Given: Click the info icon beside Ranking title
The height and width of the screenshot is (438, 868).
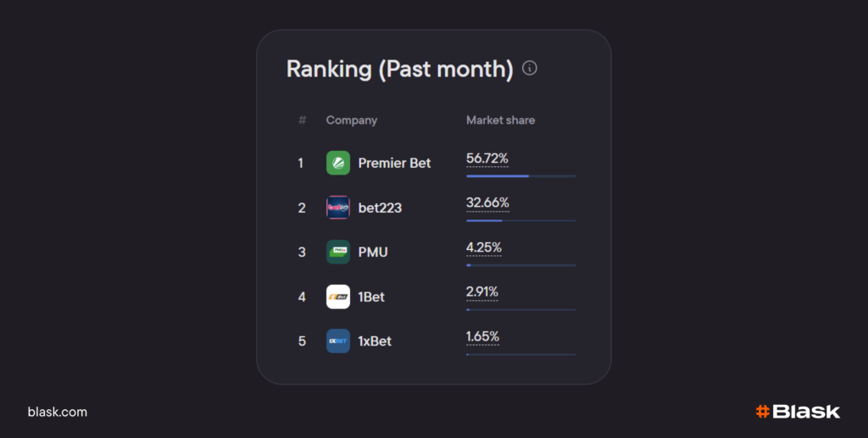Looking at the screenshot, I should pos(530,68).
